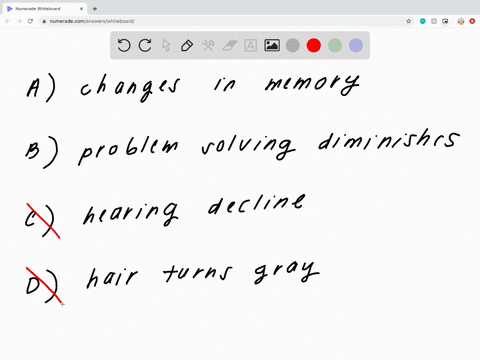Click the numerade.com address bar

(x=227, y=21)
